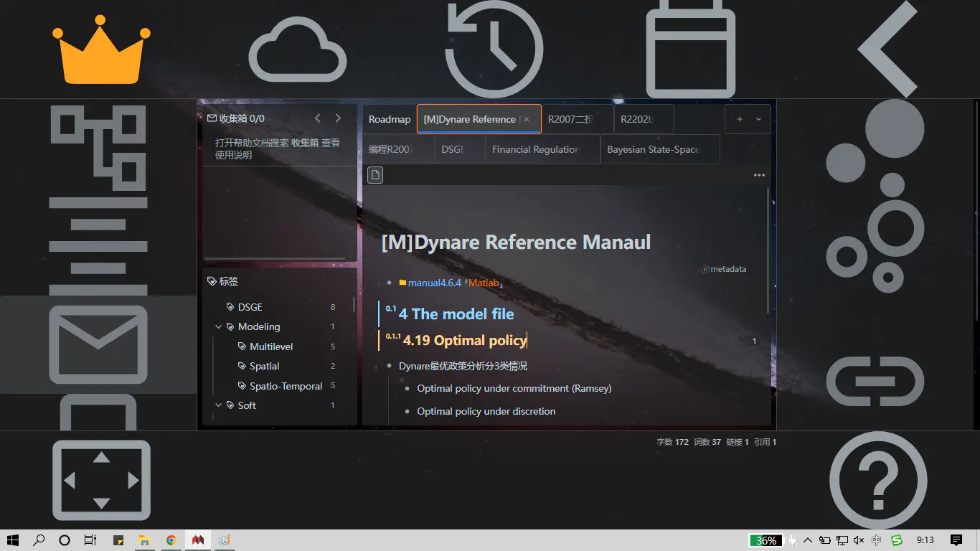The image size is (980, 551).
Task: Close the [M]Dynare Reference tab
Action: [x=527, y=120]
